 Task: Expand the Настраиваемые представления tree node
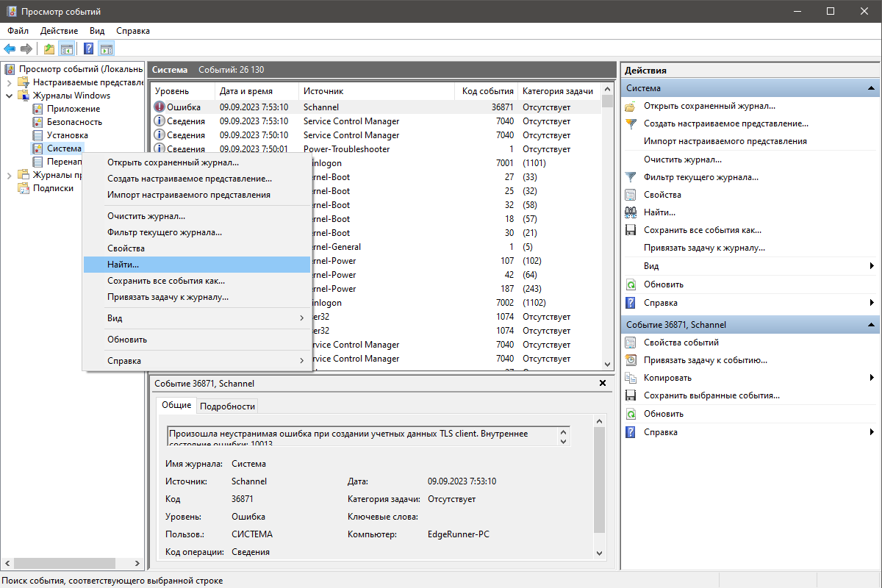[9, 82]
